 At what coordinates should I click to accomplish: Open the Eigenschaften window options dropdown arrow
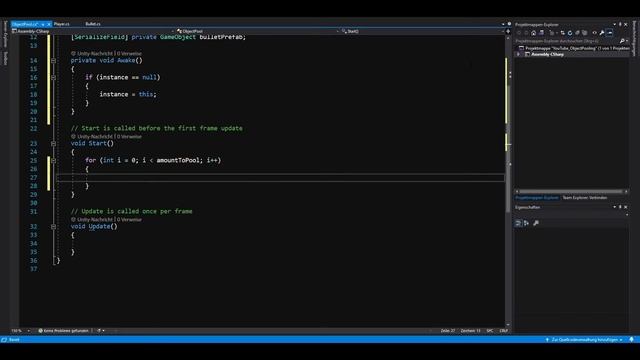[614, 207]
